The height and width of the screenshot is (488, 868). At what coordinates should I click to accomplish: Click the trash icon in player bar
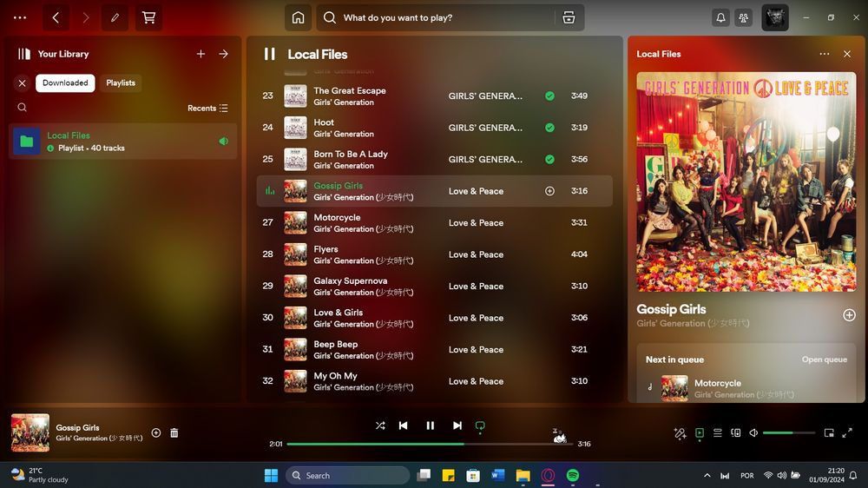[x=174, y=432]
